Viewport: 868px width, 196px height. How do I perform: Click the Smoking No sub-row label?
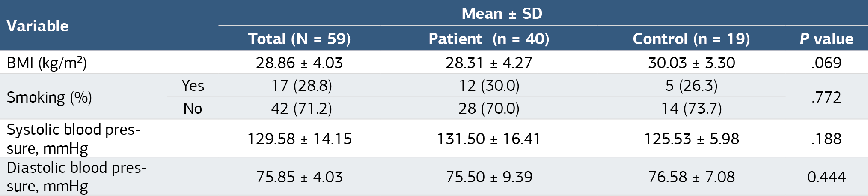point(193,109)
